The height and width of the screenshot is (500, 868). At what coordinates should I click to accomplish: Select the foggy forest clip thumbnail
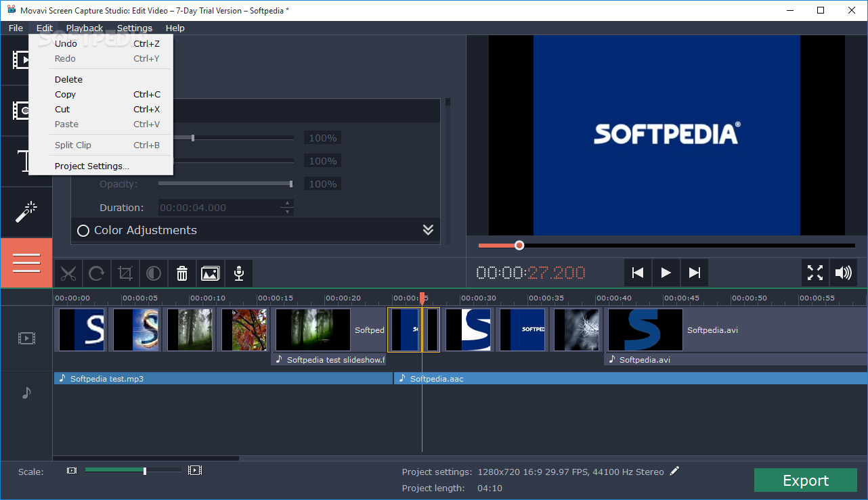[x=190, y=330]
